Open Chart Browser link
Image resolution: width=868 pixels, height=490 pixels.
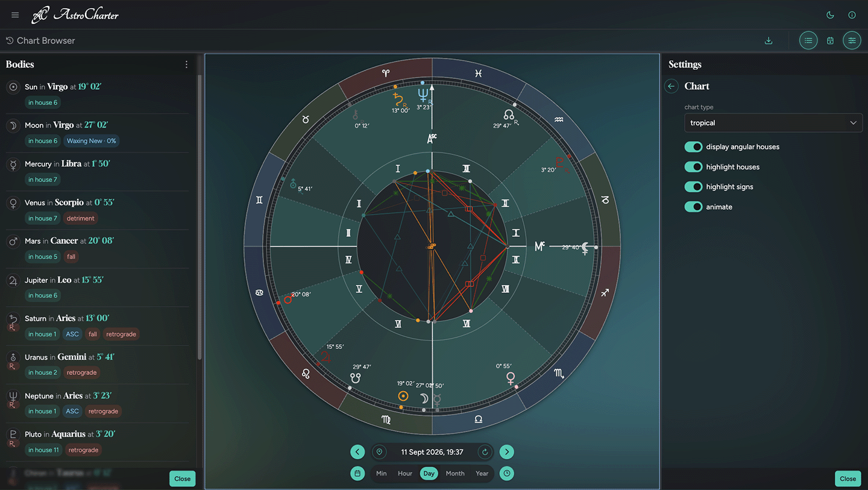[46, 40]
